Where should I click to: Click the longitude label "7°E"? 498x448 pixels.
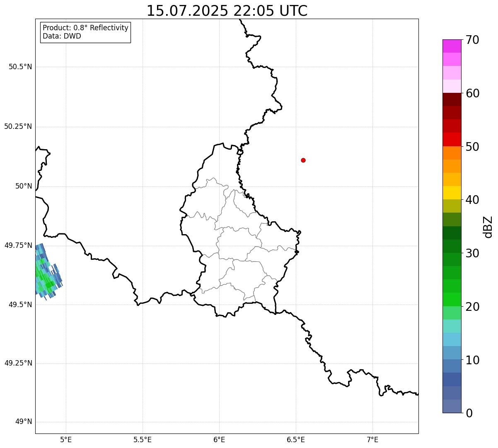coord(372,439)
